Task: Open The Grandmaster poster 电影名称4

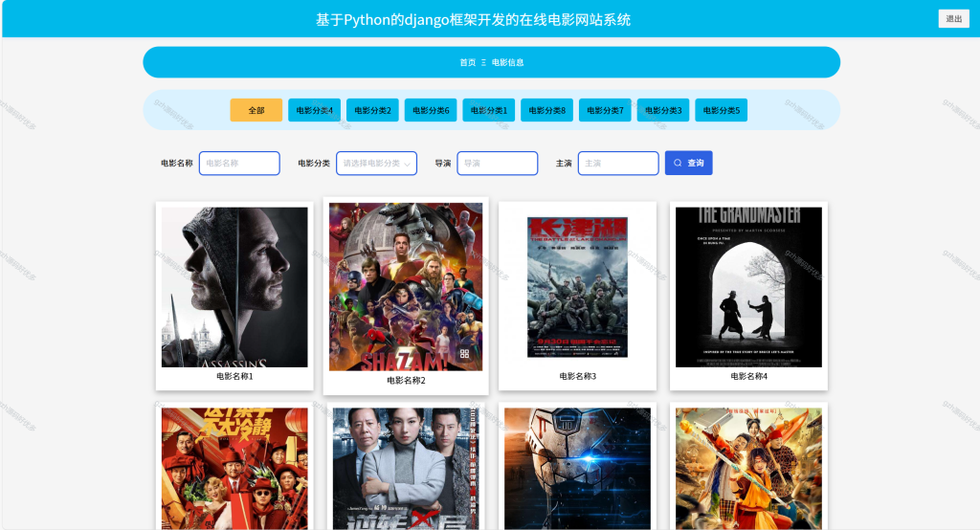Action: click(748, 287)
